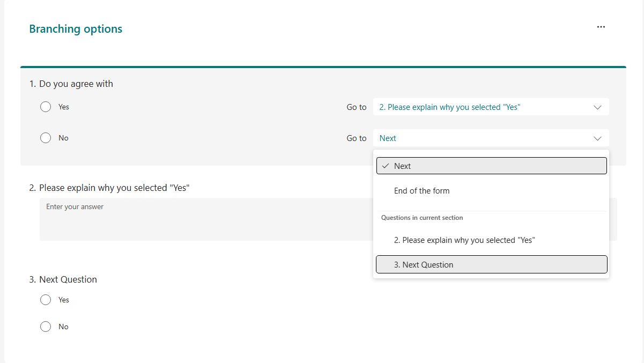The width and height of the screenshot is (644, 363).
Task: Click the chevron on the Yes branching dropdown
Action: pos(598,107)
